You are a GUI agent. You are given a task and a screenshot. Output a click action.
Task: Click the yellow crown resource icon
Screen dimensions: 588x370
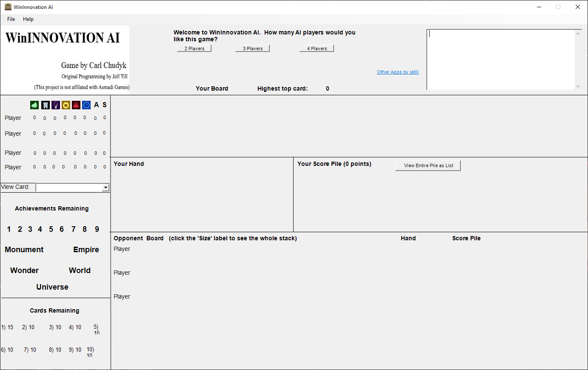pyautogui.click(x=66, y=105)
